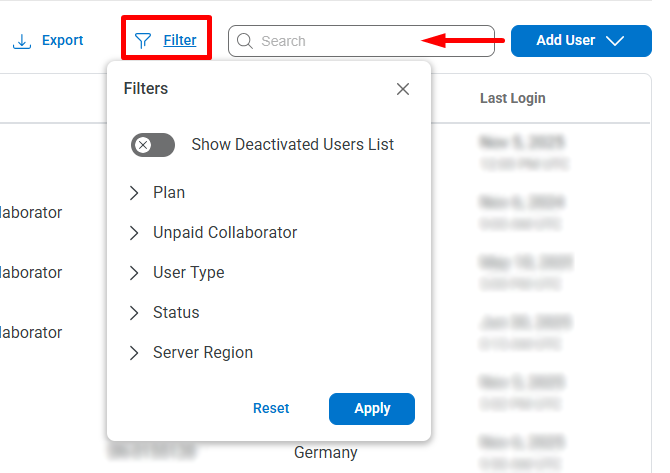This screenshot has width=670, height=473.
Task: Select the Germany cell in the table
Action: (325, 453)
